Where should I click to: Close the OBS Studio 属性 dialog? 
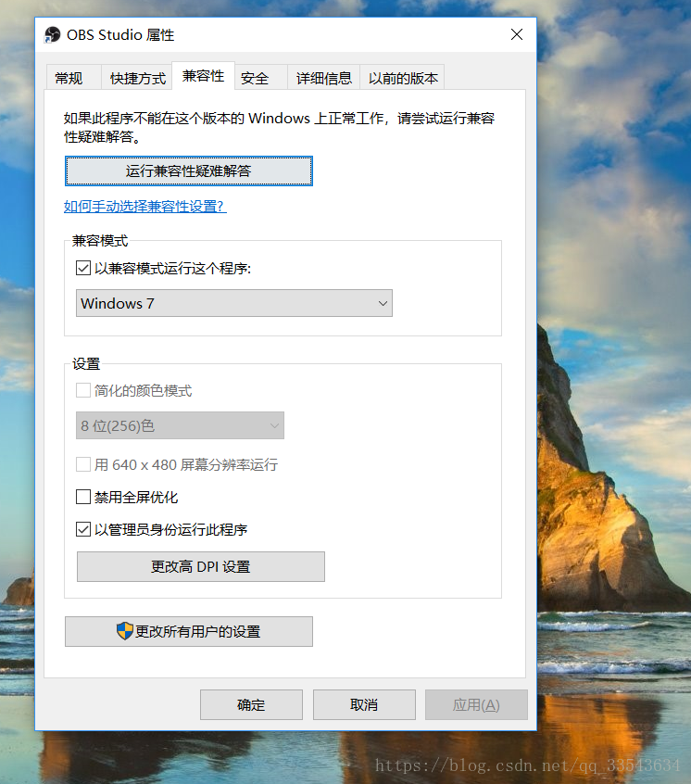517,34
